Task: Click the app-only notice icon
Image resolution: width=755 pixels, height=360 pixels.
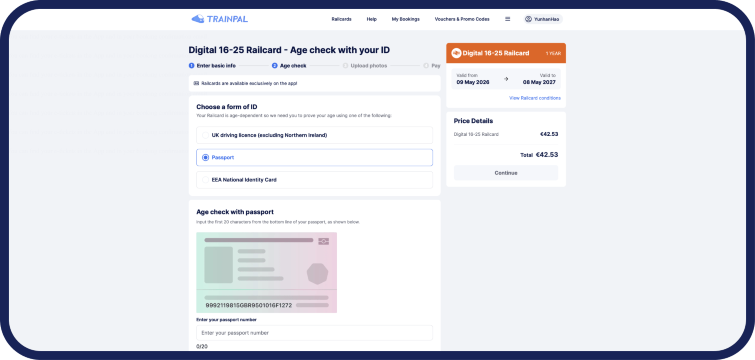Action: click(x=196, y=83)
